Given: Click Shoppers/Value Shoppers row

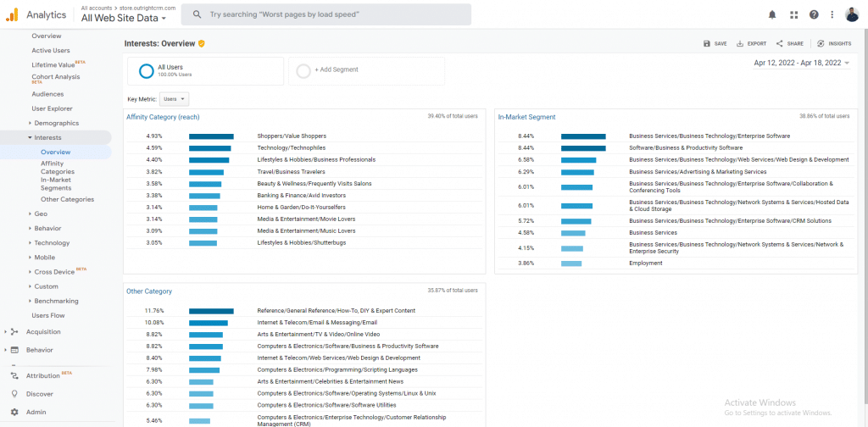Looking at the screenshot, I should point(304,136).
